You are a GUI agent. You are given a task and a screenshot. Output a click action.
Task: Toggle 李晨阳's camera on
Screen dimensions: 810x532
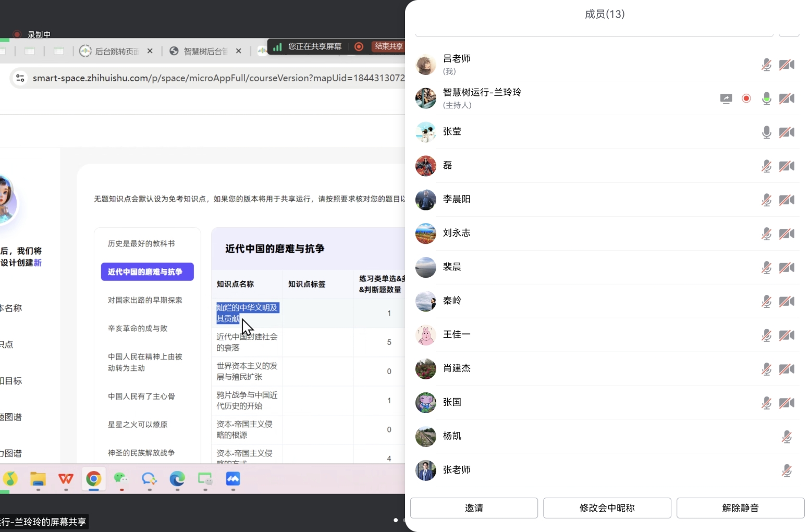(x=787, y=200)
